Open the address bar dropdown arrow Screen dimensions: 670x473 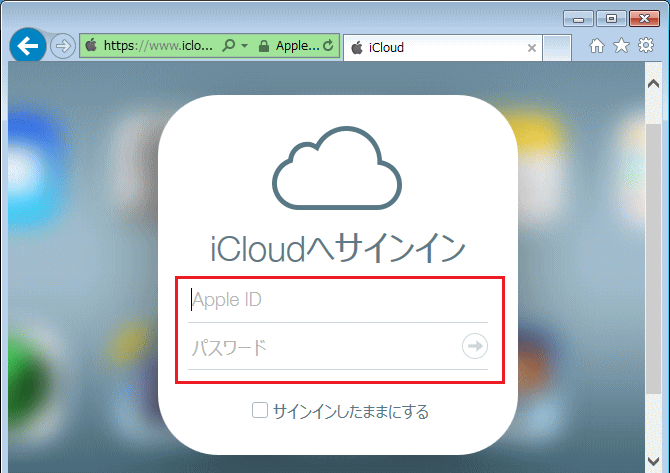pyautogui.click(x=244, y=45)
